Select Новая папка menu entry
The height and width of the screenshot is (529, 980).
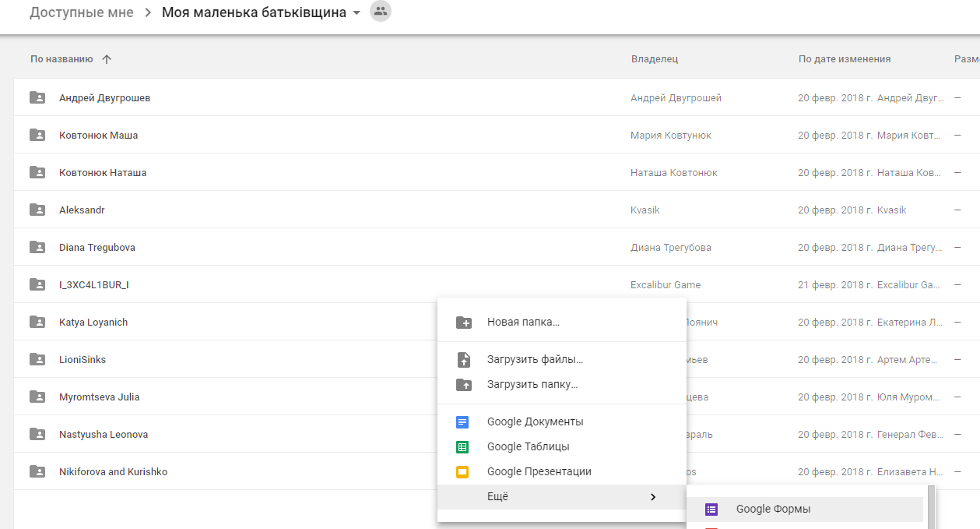pos(523,322)
